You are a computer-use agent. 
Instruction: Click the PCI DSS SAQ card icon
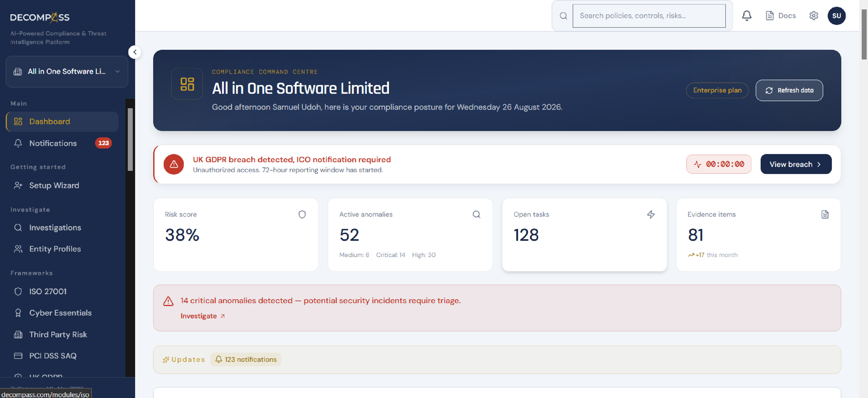[18, 356]
